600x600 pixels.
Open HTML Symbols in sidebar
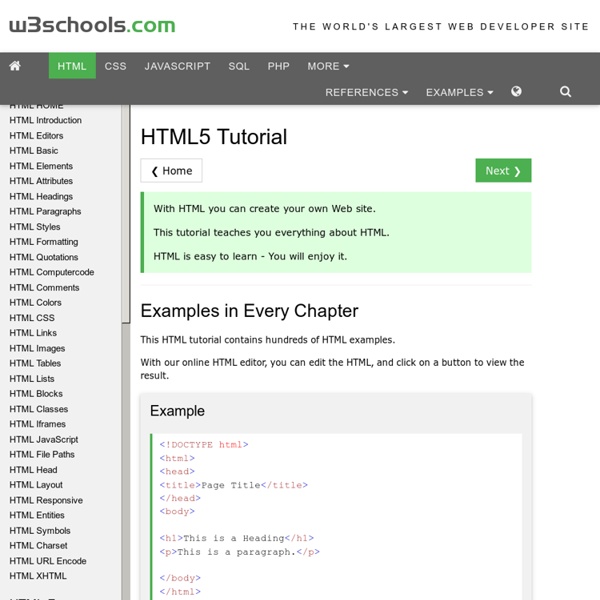[x=40, y=530]
